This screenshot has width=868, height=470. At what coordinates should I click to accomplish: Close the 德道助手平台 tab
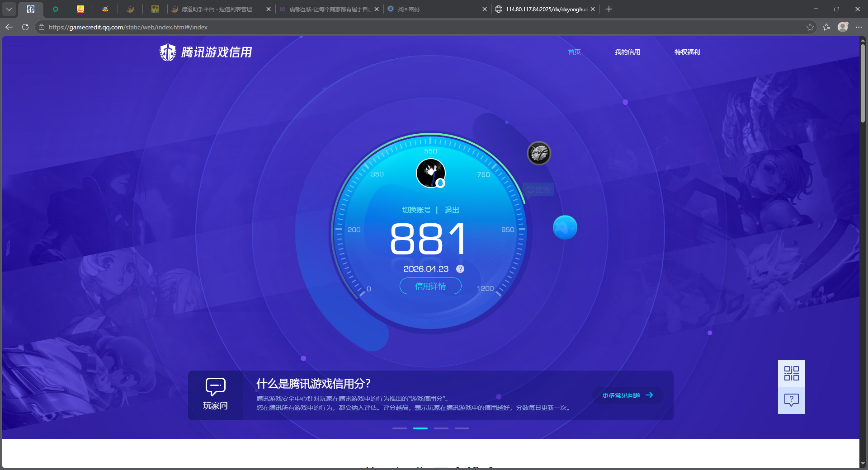269,9
